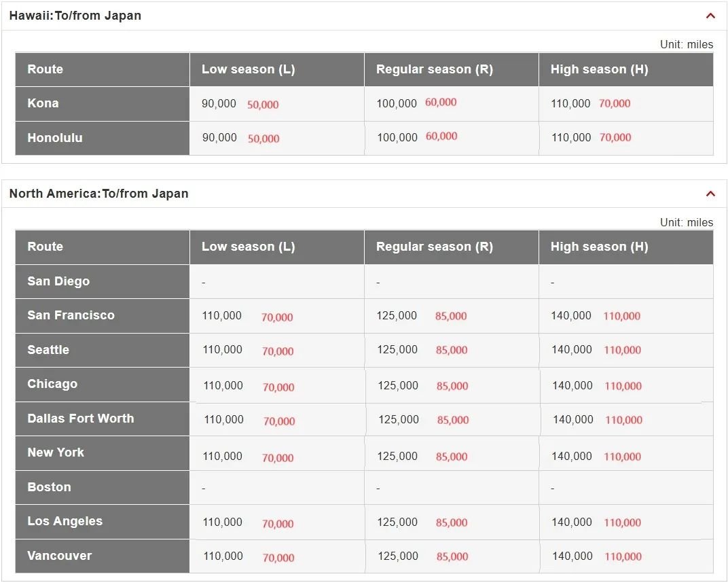This screenshot has height=585, width=728.
Task: Click the San Francisco route cell
Action: 103,315
